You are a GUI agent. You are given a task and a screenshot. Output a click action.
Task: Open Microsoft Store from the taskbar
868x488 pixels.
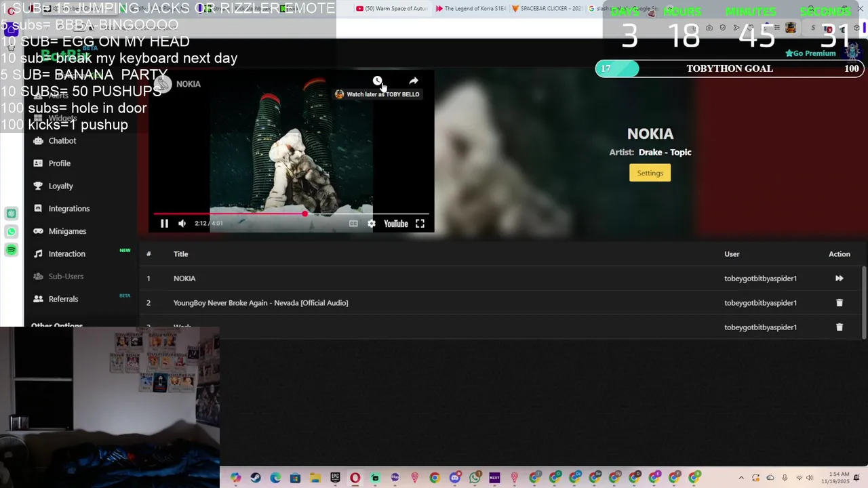295,478
